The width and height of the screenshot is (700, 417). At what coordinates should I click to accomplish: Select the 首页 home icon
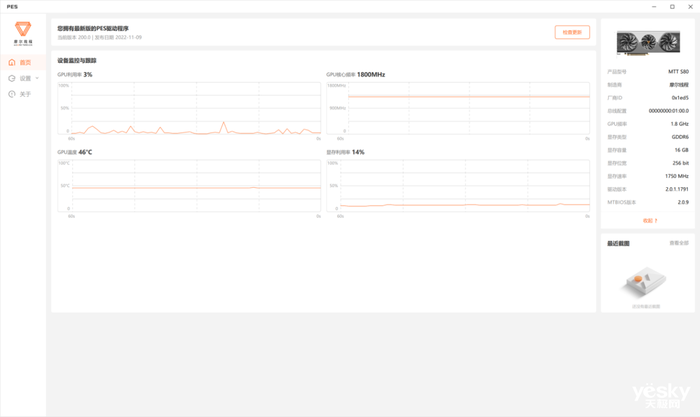click(x=12, y=63)
